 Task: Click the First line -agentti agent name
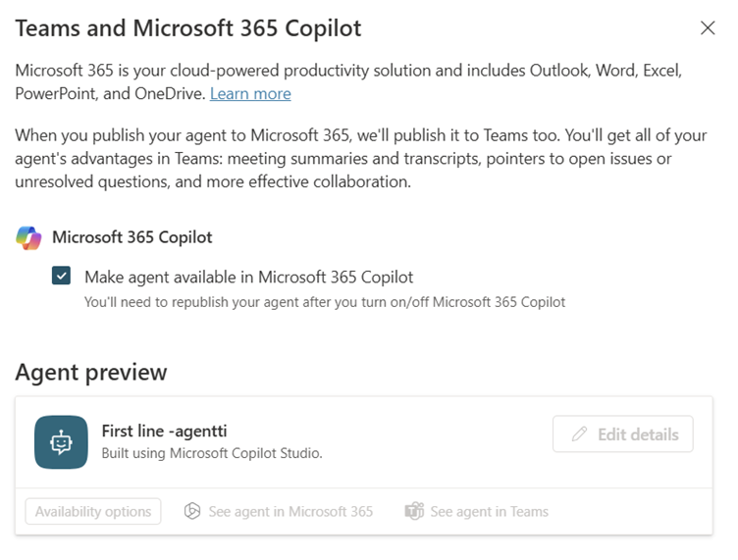point(165,432)
